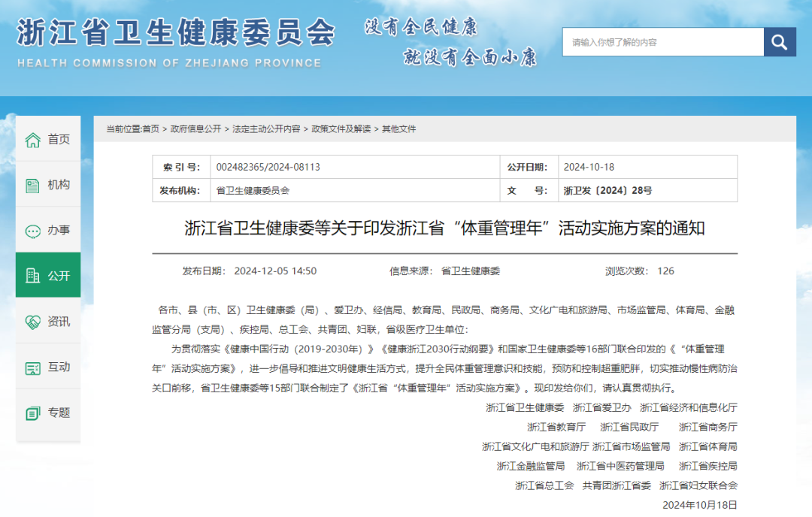This screenshot has height=517, width=812.
Task: Click signatory 浙江省经济和信息化厅
Action: (688, 408)
